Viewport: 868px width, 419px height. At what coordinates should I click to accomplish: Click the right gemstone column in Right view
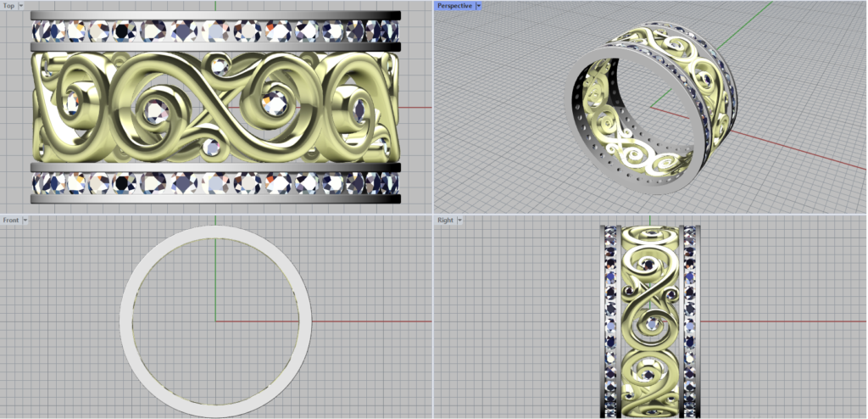[x=688, y=322]
